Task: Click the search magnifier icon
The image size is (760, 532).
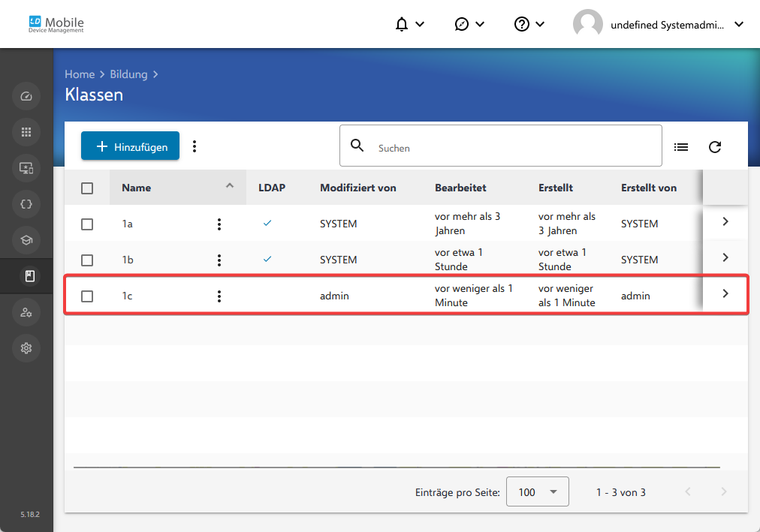Action: (357, 146)
